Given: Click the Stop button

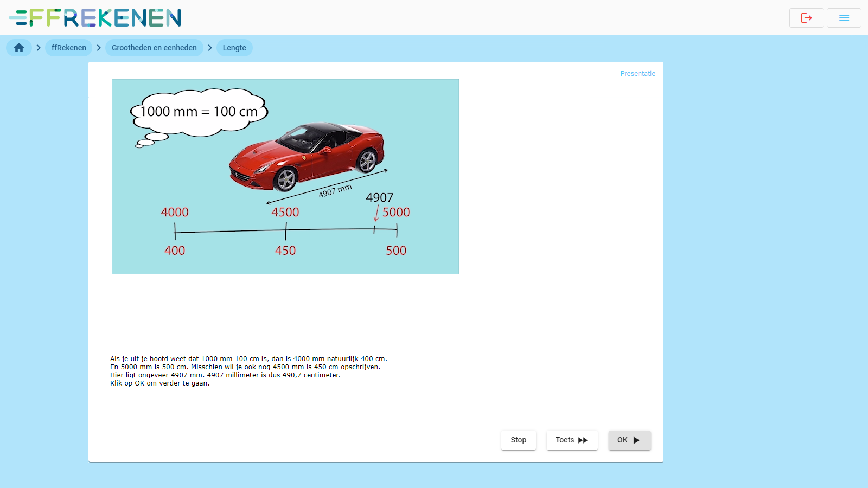Looking at the screenshot, I should pos(519,440).
